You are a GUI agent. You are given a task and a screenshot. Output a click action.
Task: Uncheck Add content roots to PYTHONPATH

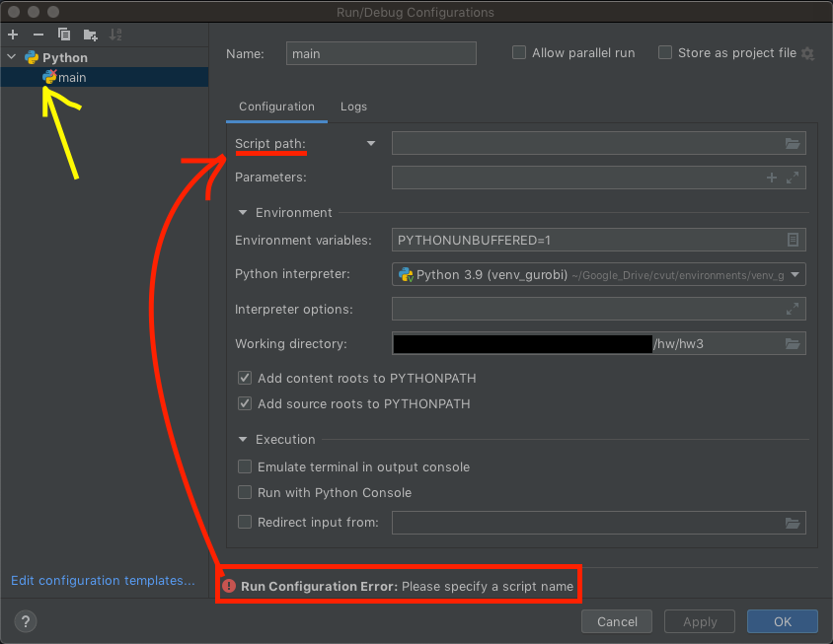245,378
